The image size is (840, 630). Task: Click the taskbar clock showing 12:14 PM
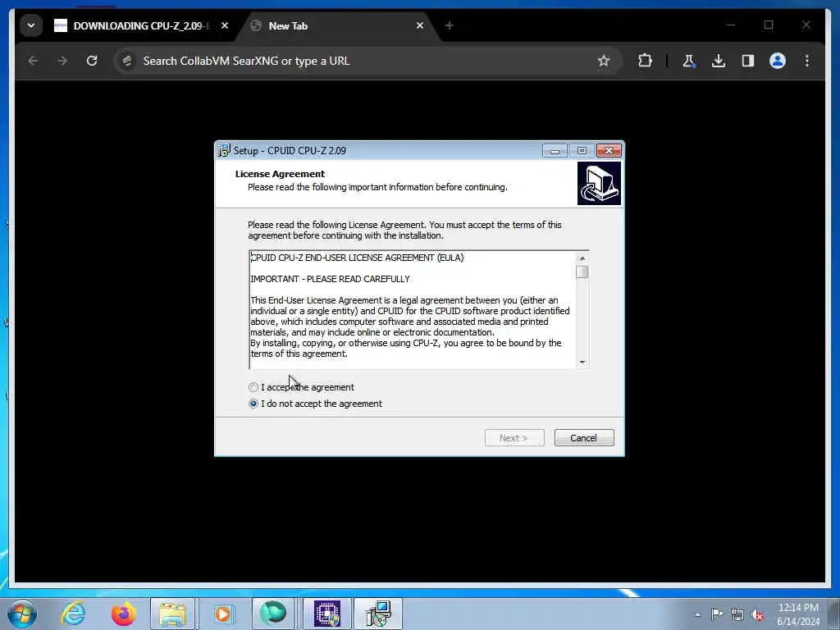(798, 614)
